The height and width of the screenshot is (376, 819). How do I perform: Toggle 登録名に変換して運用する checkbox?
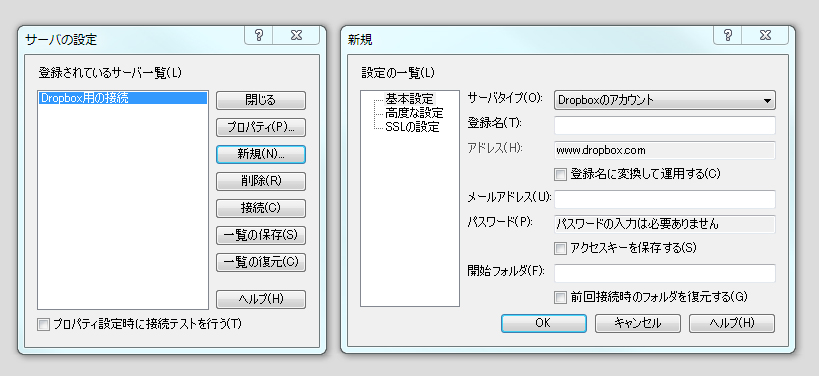point(560,174)
